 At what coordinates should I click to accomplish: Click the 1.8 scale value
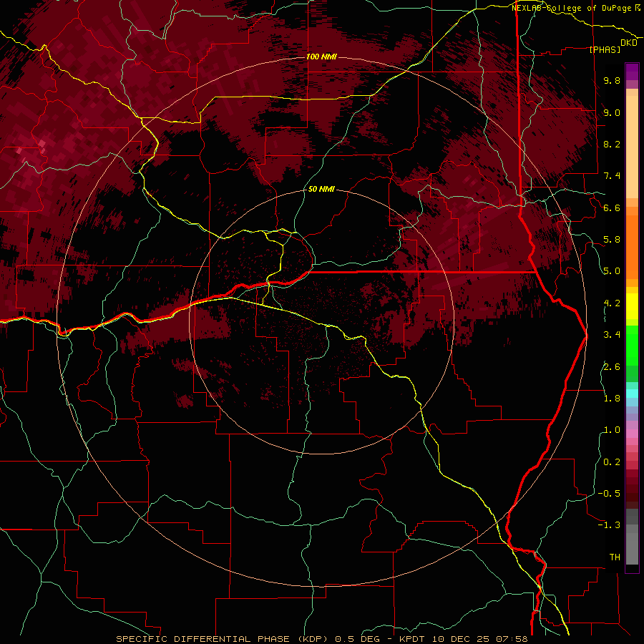point(612,399)
